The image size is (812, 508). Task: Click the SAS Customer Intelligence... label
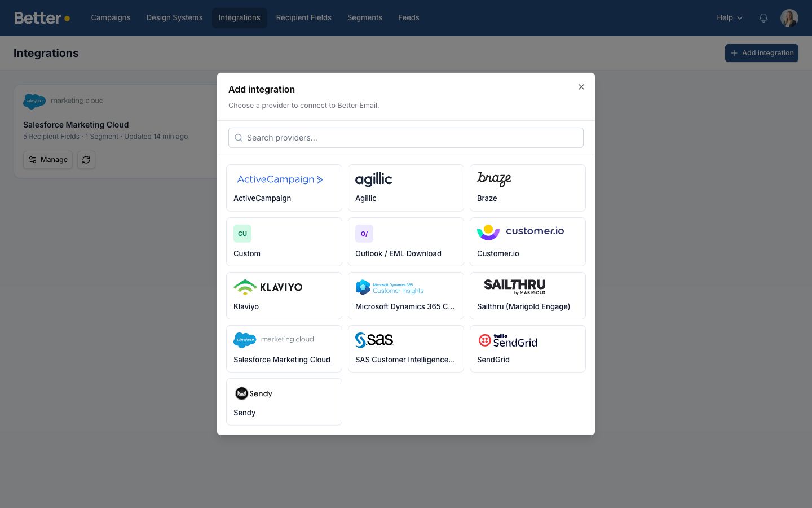coord(405,360)
